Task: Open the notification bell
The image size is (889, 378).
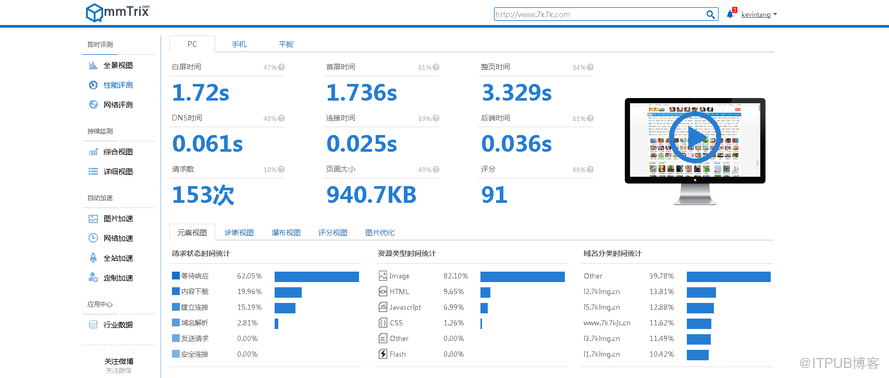Action: tap(730, 14)
